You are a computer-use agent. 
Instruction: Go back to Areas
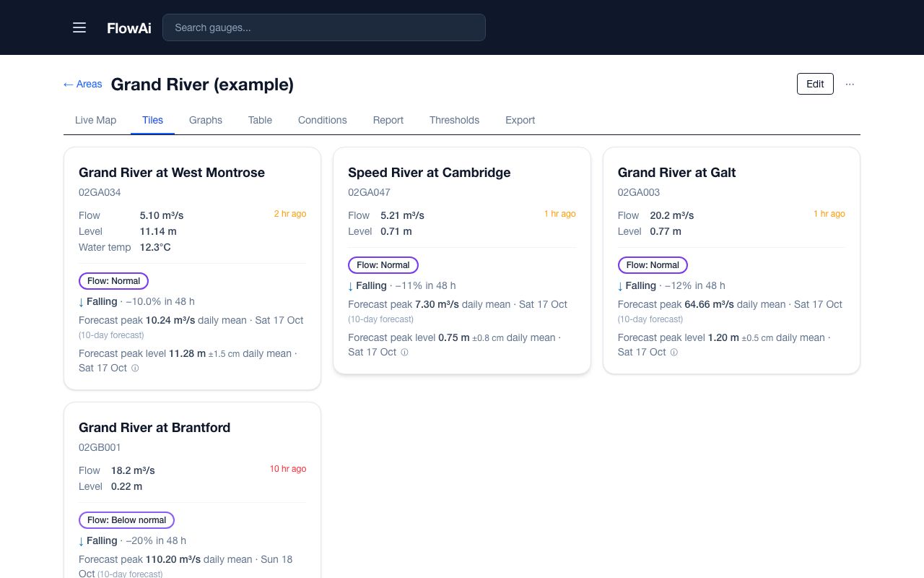[x=83, y=84]
